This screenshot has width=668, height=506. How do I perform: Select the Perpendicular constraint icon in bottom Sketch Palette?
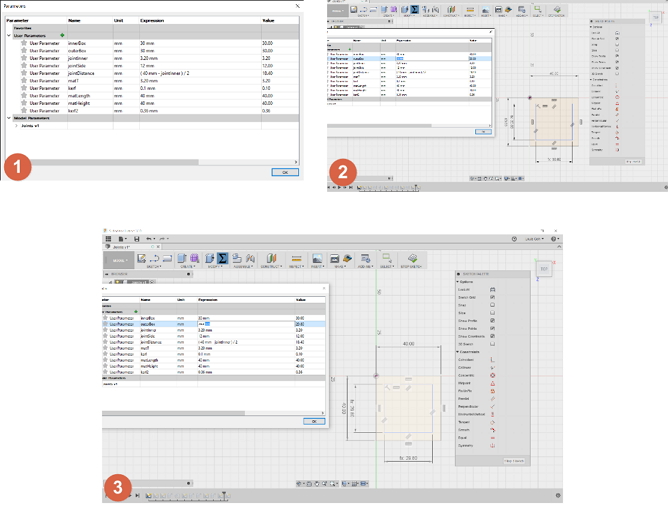click(492, 406)
